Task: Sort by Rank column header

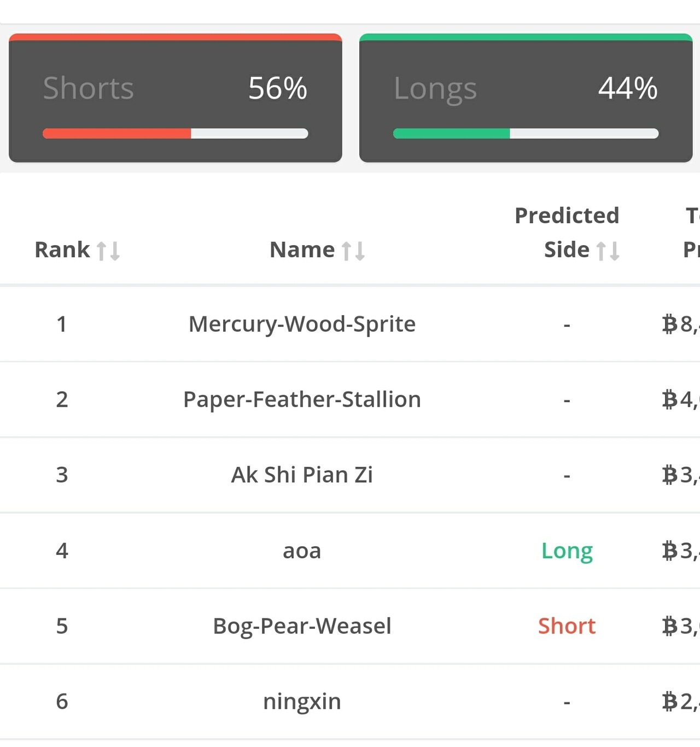Action: [x=62, y=250]
